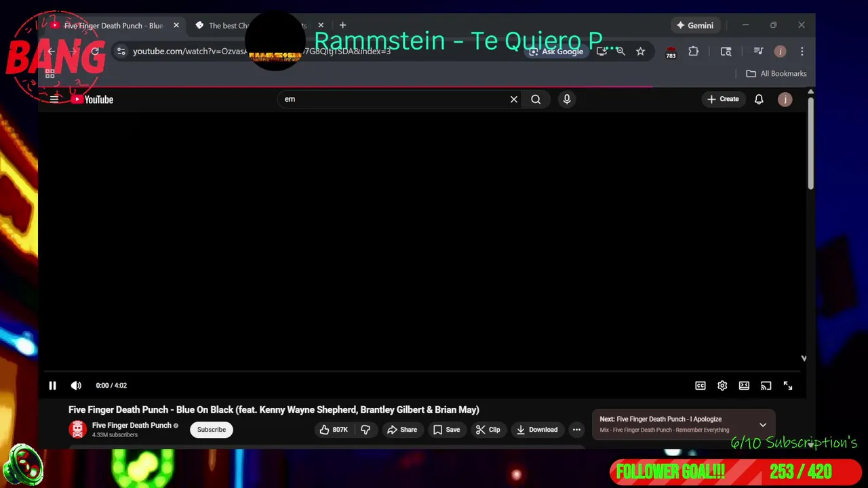Viewport: 868px width, 488px height.
Task: Subscribe to Five Finger Death Punch
Action: click(212, 430)
